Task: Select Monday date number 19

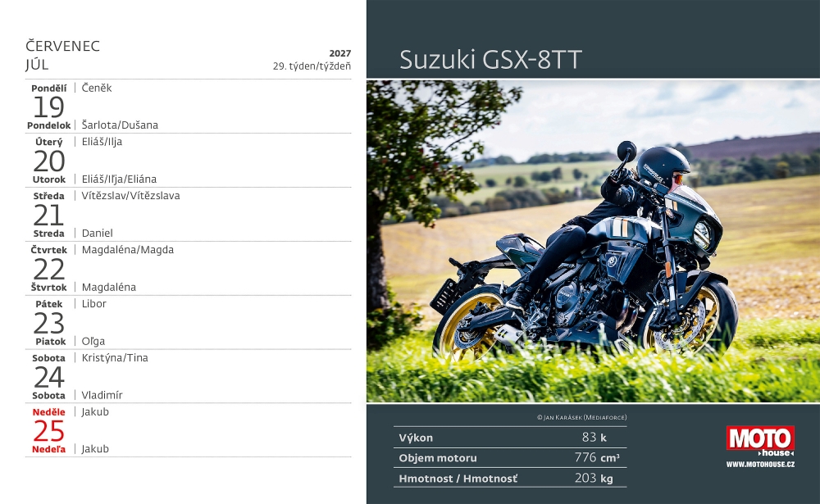Action: click(x=48, y=107)
